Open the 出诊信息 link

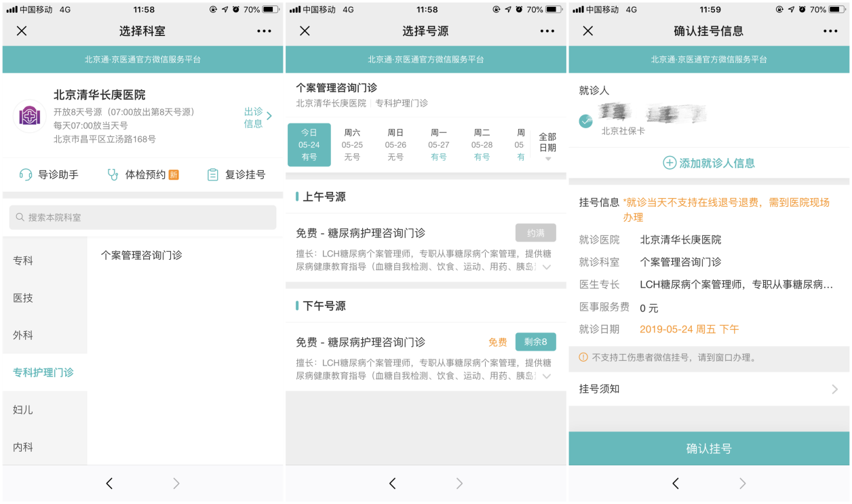(x=258, y=117)
